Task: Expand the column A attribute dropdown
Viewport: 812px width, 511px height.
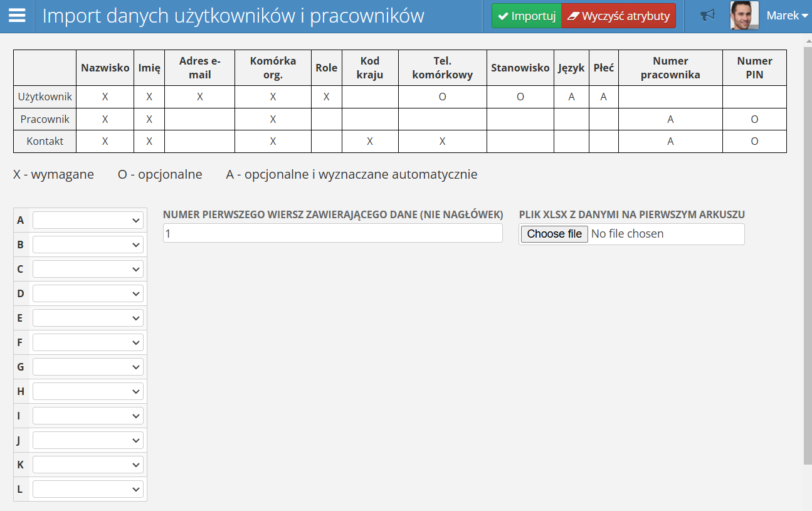Action: click(88, 220)
